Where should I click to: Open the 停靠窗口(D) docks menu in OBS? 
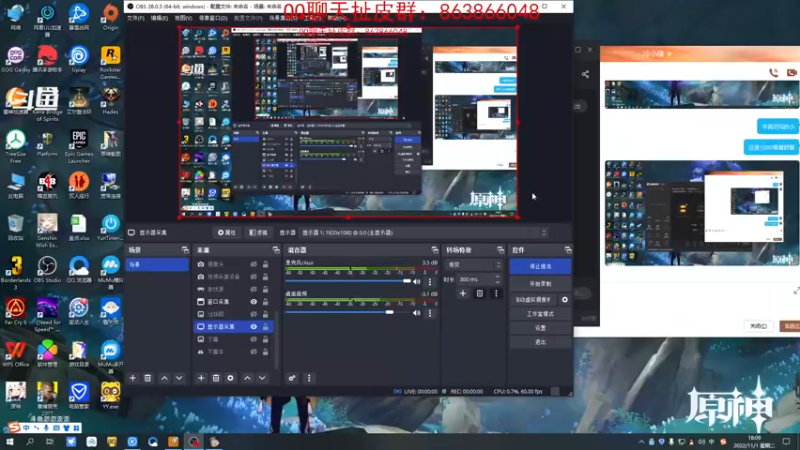pos(213,18)
